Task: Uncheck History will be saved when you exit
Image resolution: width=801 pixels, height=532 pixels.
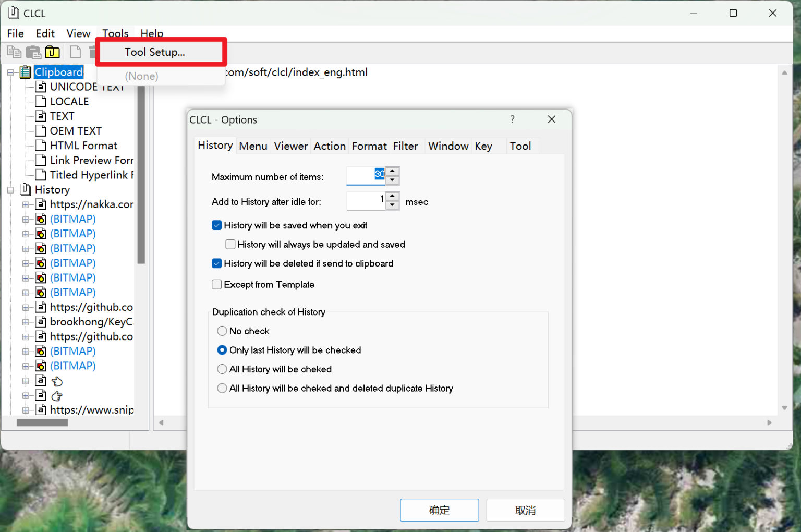Action: coord(217,225)
